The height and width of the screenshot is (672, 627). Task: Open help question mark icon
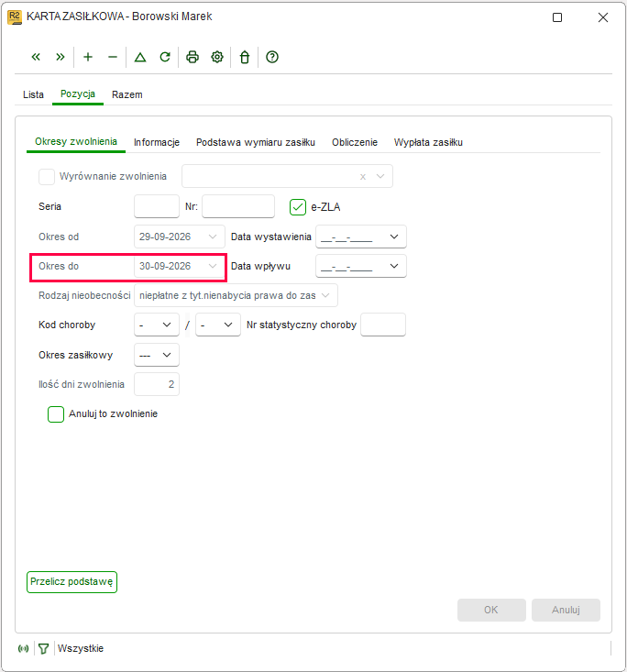coord(272,57)
